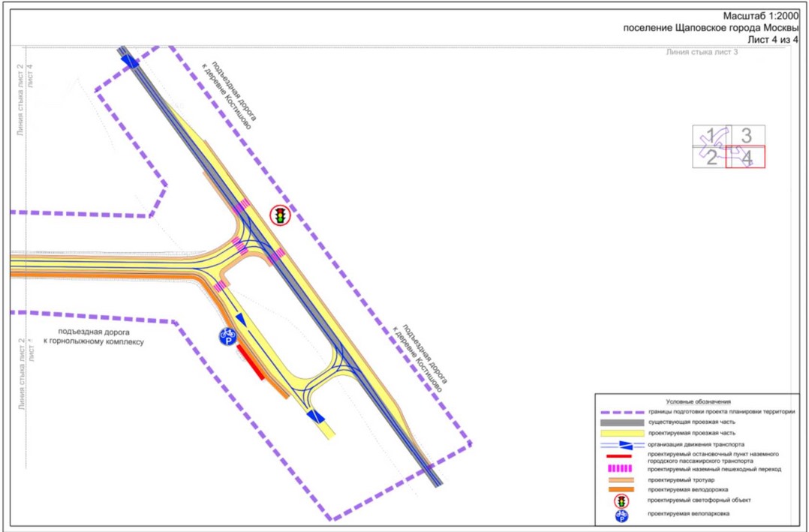This screenshot has width=809, height=532.
Task: Select sheet 3 in the layout thumbnail
Action: 746,136
